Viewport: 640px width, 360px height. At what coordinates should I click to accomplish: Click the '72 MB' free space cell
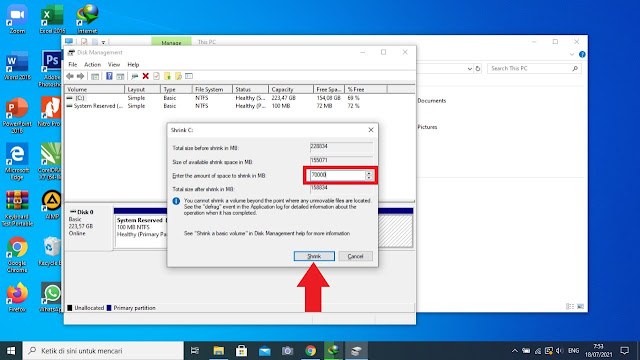(324, 106)
